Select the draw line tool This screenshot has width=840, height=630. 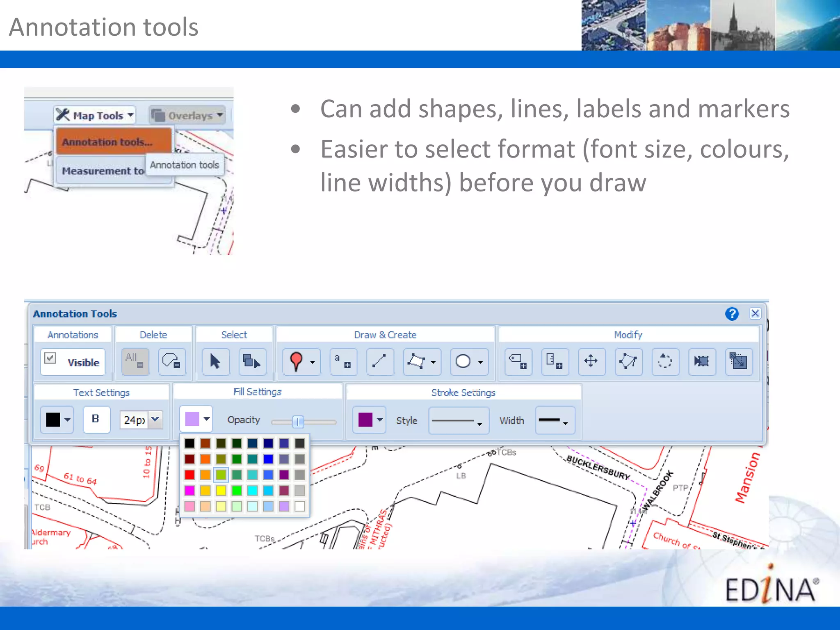tap(380, 361)
